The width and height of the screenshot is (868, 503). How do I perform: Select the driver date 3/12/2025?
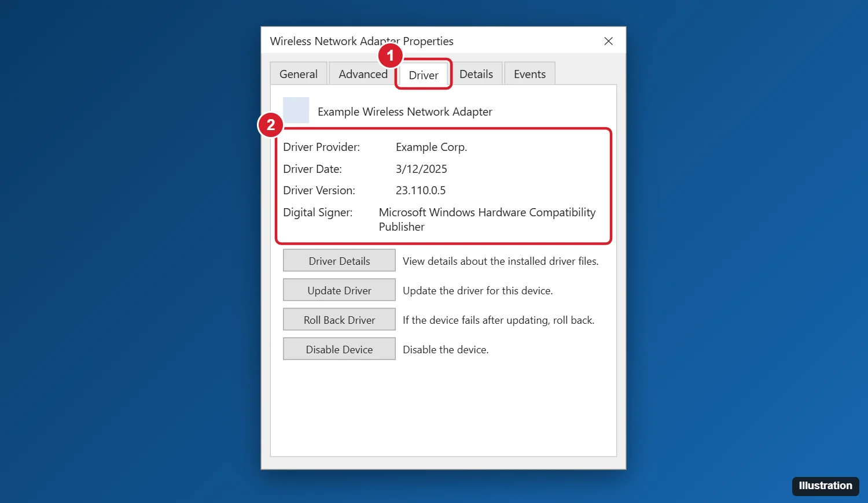[421, 169]
